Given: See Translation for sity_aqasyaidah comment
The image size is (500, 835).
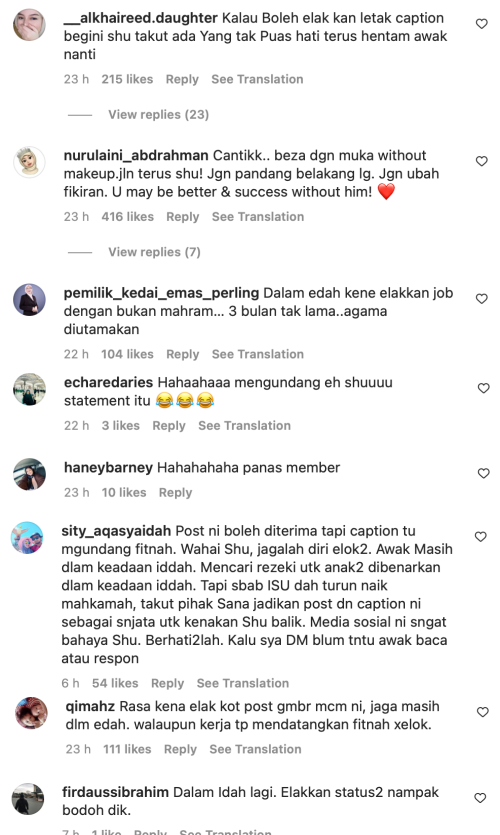Looking at the screenshot, I should click(x=243, y=683).
